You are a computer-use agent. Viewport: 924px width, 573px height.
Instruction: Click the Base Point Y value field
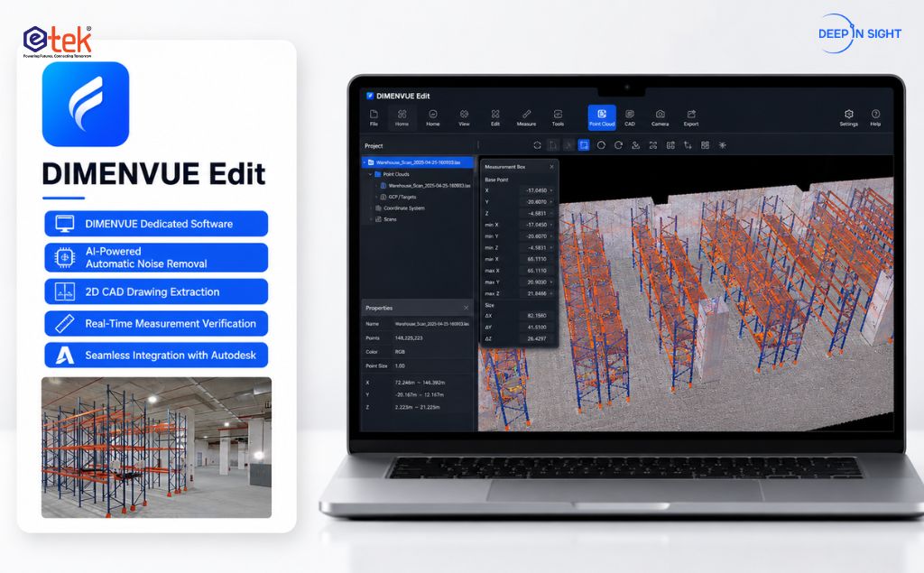537,202
